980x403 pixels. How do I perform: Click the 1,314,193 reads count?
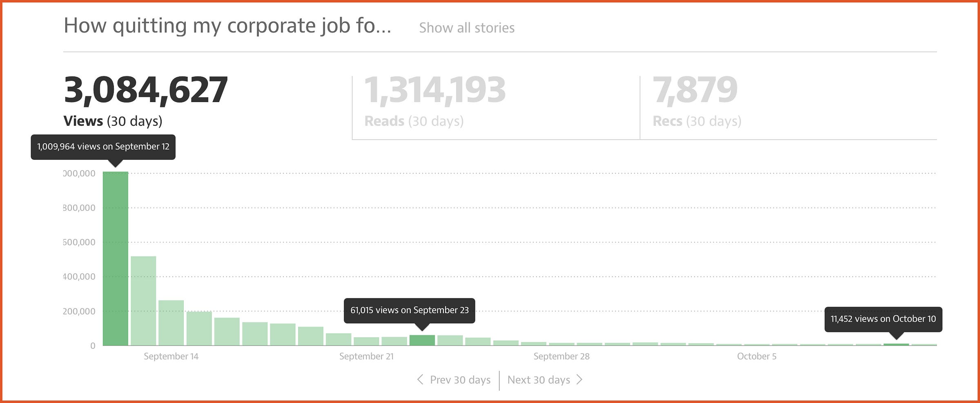pos(435,90)
